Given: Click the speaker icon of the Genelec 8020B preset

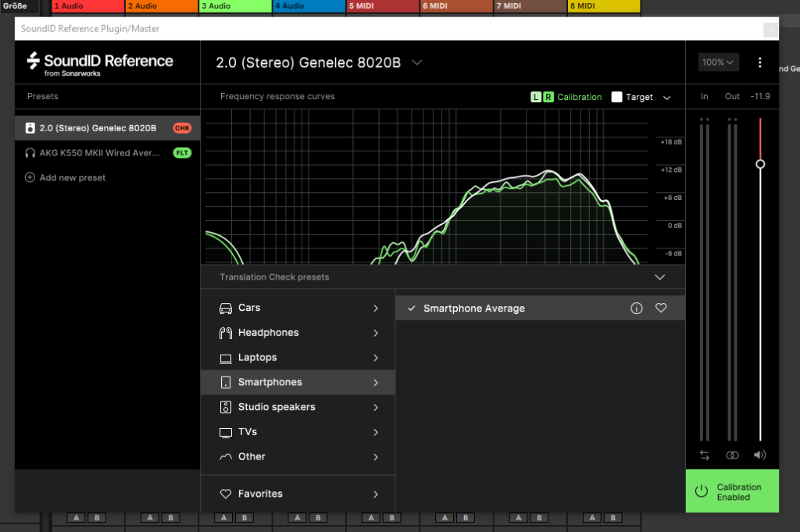Looking at the screenshot, I should (x=30, y=128).
